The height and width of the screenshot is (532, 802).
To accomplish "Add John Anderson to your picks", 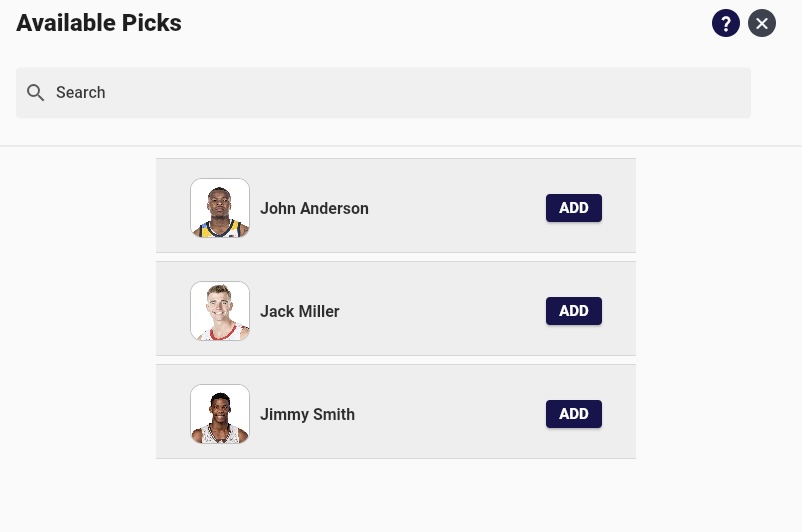I will [x=573, y=208].
